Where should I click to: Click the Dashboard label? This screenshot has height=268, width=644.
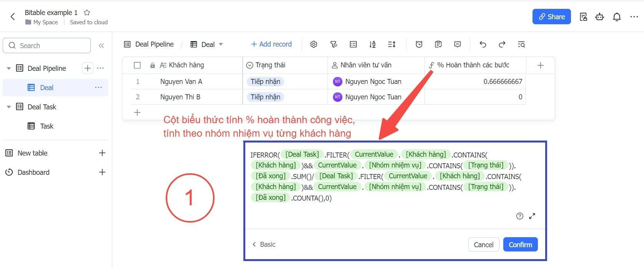pos(33,172)
